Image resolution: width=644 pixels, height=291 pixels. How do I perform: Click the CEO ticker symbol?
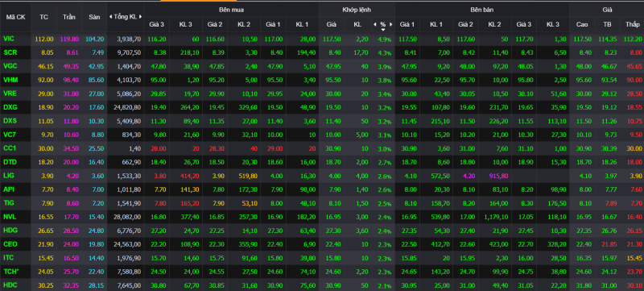click(10, 244)
